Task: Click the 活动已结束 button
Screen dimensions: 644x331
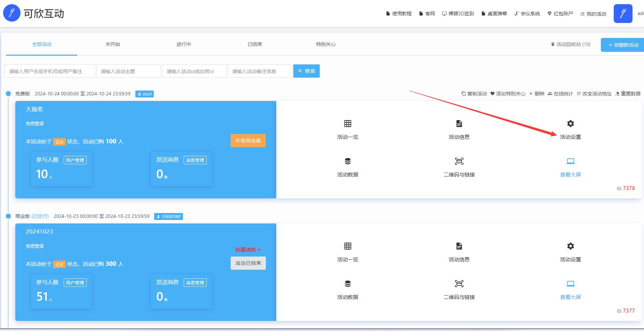Action: tap(248, 263)
